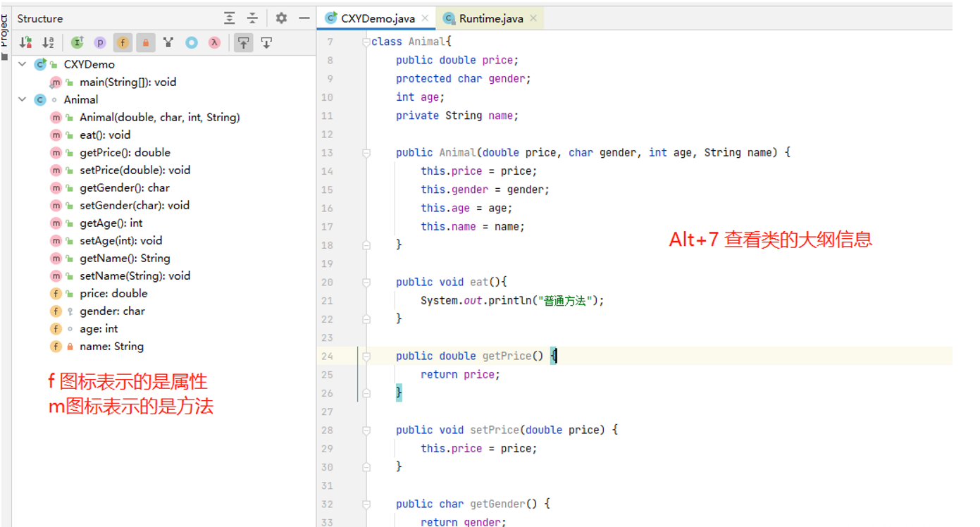Click the field icon beside age: int
The height and width of the screenshot is (527, 980).
56,329
